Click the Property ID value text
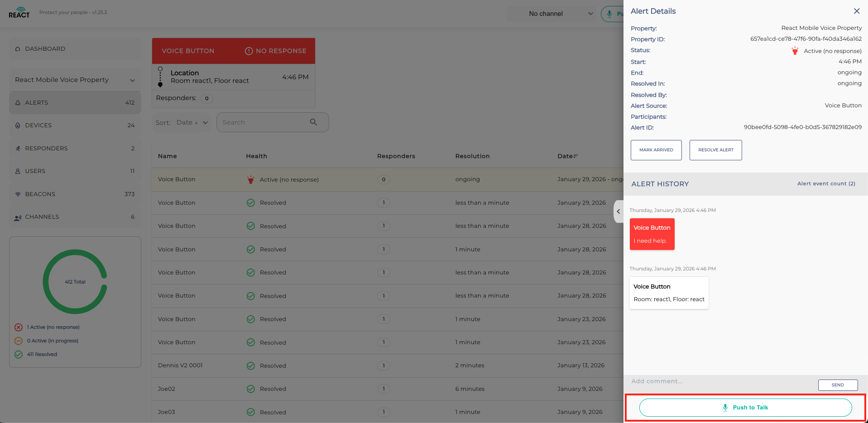This screenshot has width=868, height=423. tap(806, 39)
